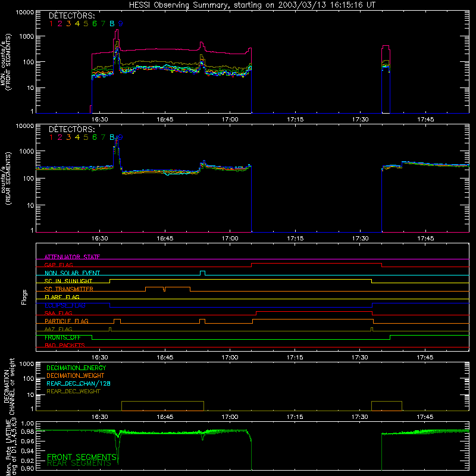Click the 17:45 time tick under front segments plot
The image size is (476, 476).
[x=425, y=120]
